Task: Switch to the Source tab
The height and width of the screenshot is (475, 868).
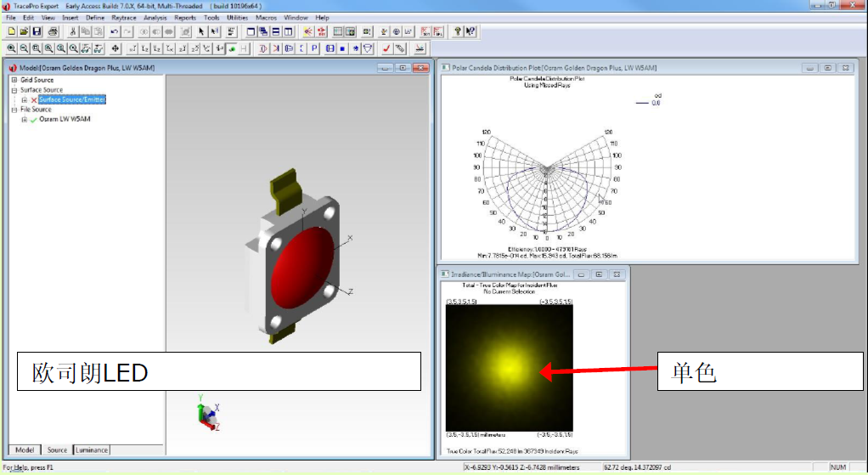Action: pos(57,450)
